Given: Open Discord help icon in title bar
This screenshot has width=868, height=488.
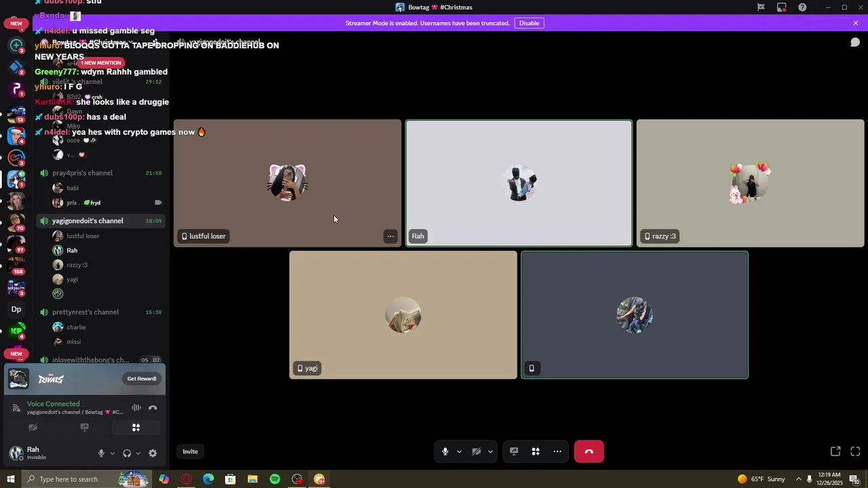Looking at the screenshot, I should click(x=802, y=7).
